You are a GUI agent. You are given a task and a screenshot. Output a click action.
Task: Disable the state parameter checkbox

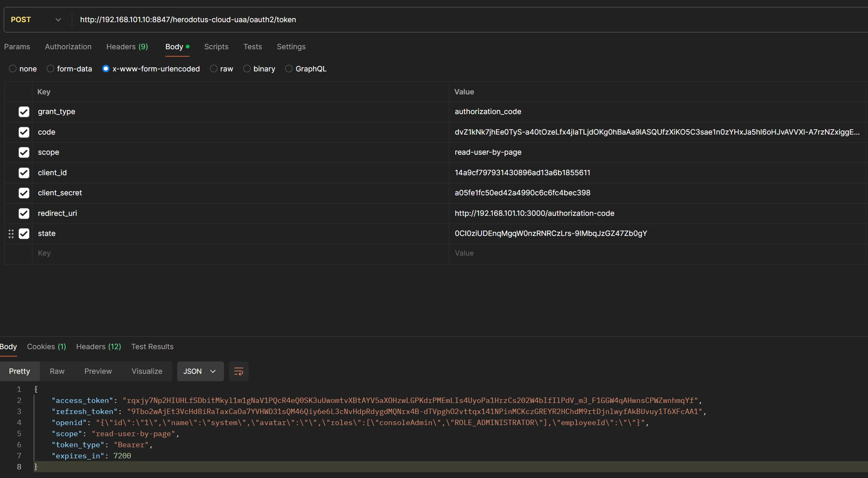coord(24,234)
